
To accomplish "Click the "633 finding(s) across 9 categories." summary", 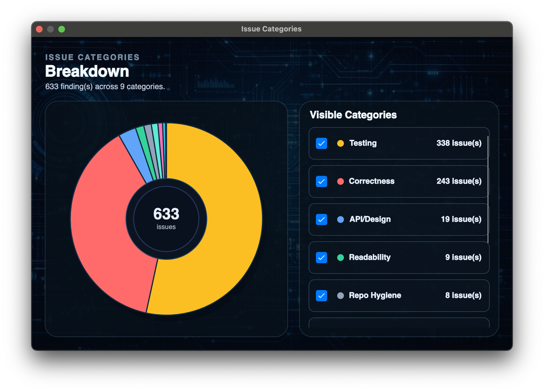I will 105,87.
